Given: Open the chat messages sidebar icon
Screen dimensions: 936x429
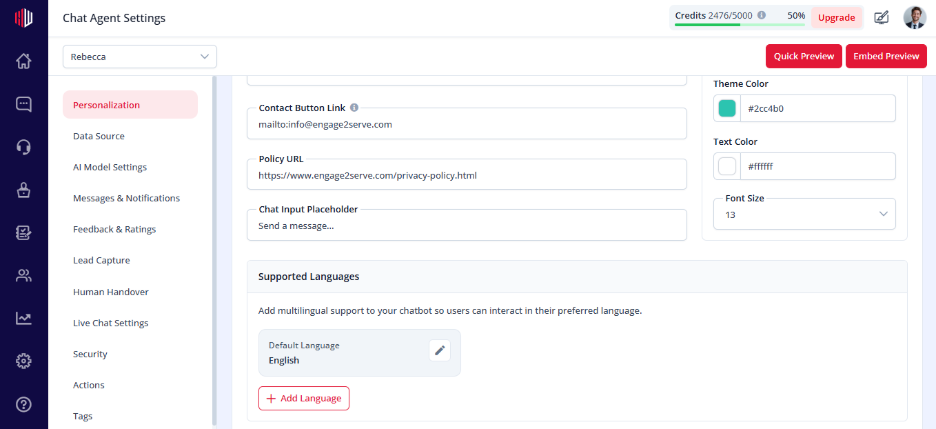Looking at the screenshot, I should point(23,104).
